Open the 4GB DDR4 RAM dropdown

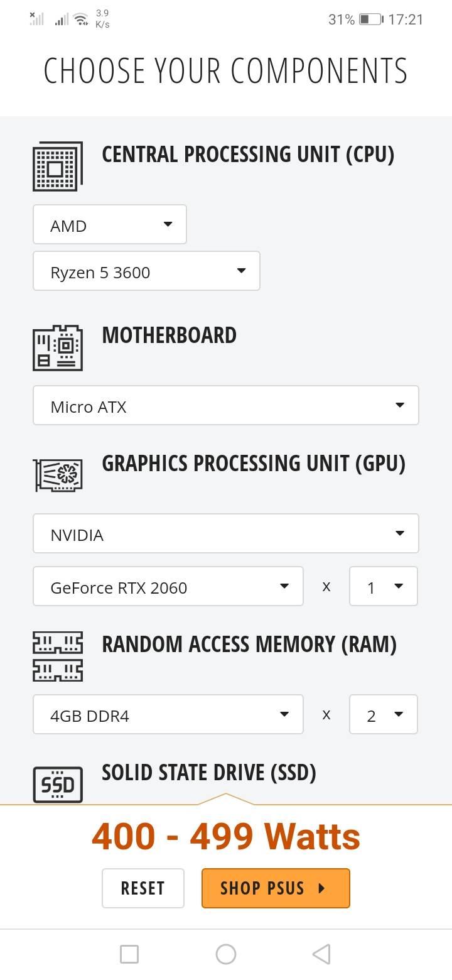click(x=168, y=714)
